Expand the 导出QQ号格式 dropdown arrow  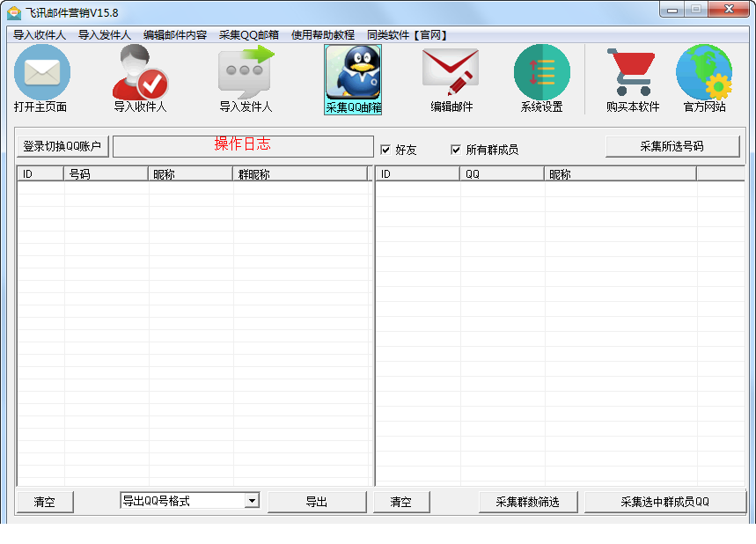pyautogui.click(x=252, y=501)
